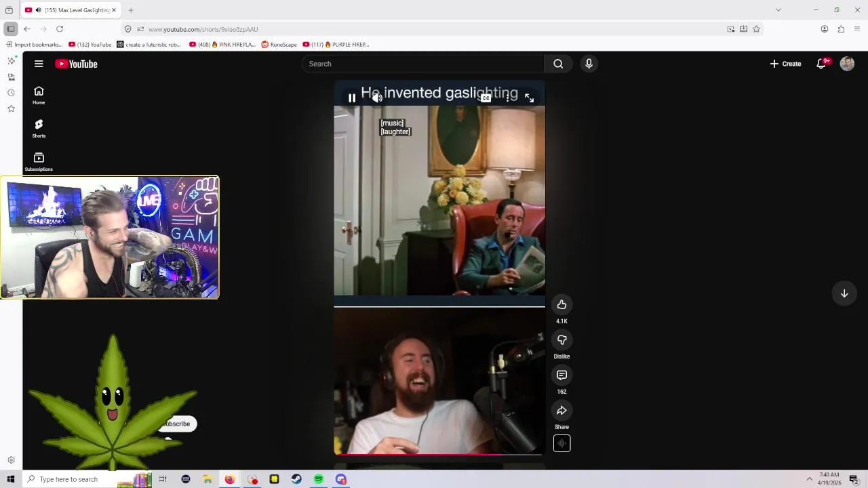Open the PURPLE FIREP... bookmark
Image resolution: width=868 pixels, height=488 pixels.
pyautogui.click(x=336, y=45)
